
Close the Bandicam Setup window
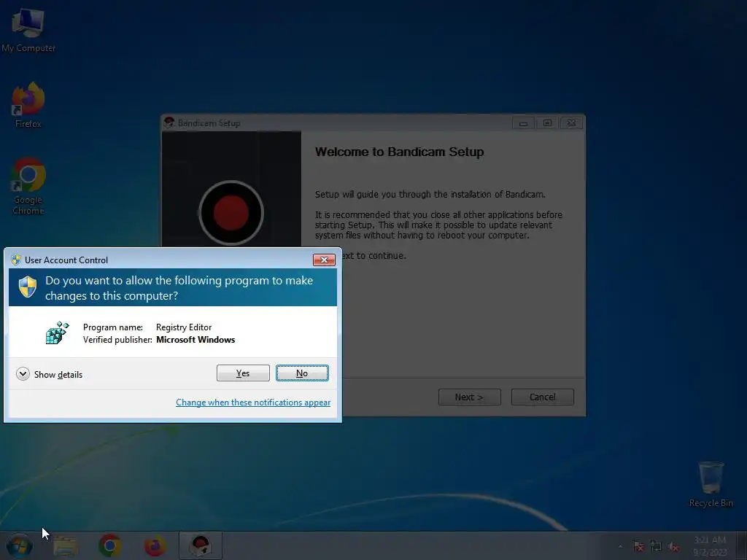pyautogui.click(x=572, y=123)
